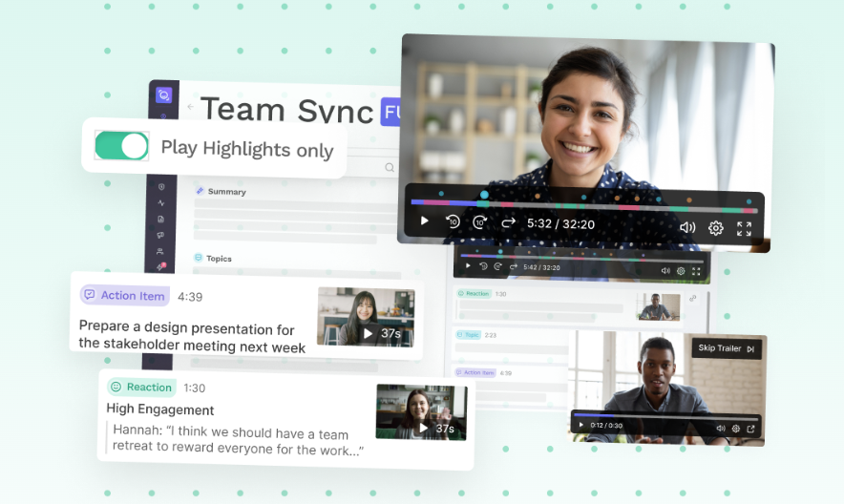Toggle the Play Highlights only switch

(121, 146)
